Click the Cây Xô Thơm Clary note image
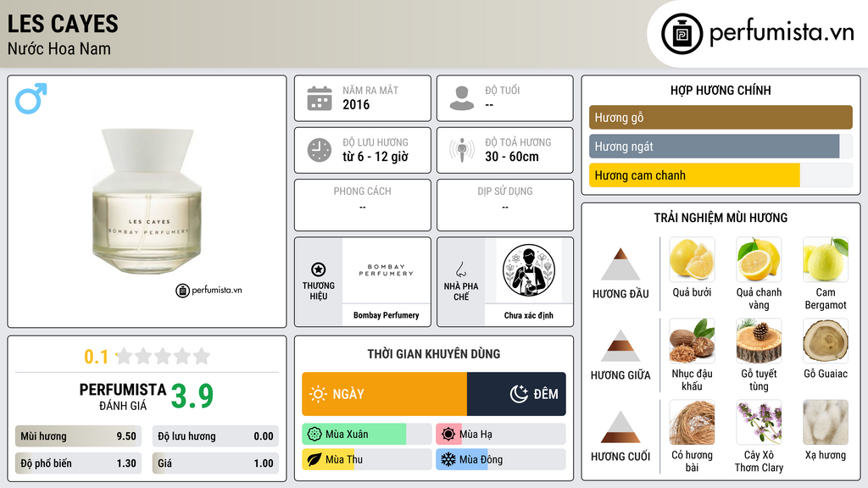 [759, 422]
